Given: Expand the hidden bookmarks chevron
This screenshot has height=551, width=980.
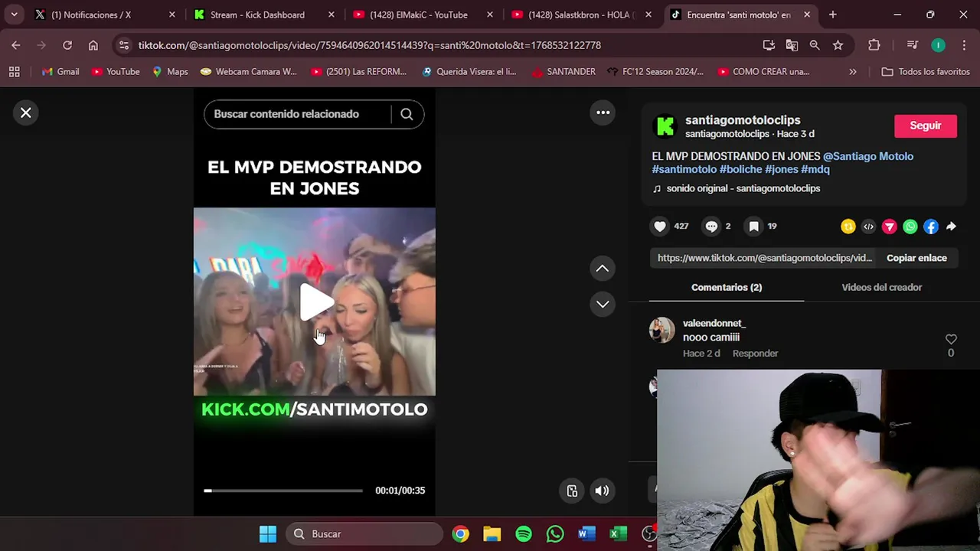Looking at the screenshot, I should [852, 72].
